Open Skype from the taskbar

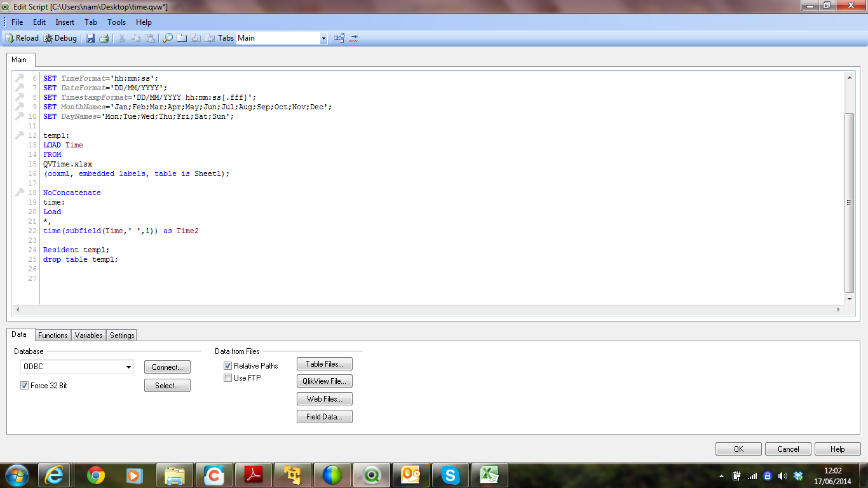click(x=451, y=475)
